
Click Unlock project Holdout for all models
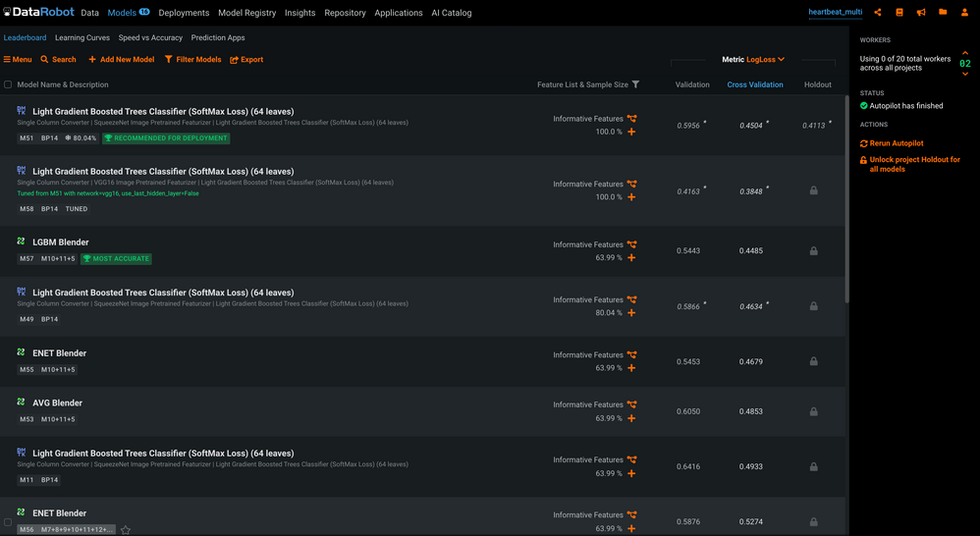click(910, 164)
